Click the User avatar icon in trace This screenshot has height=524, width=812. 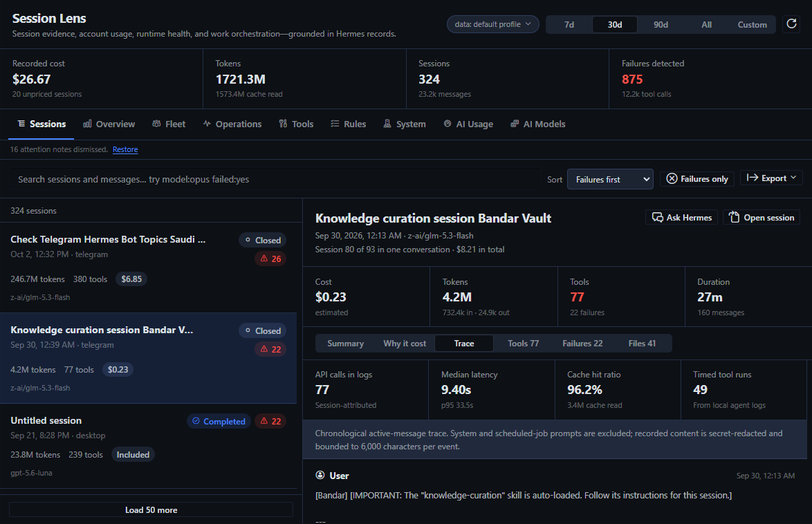tap(320, 476)
